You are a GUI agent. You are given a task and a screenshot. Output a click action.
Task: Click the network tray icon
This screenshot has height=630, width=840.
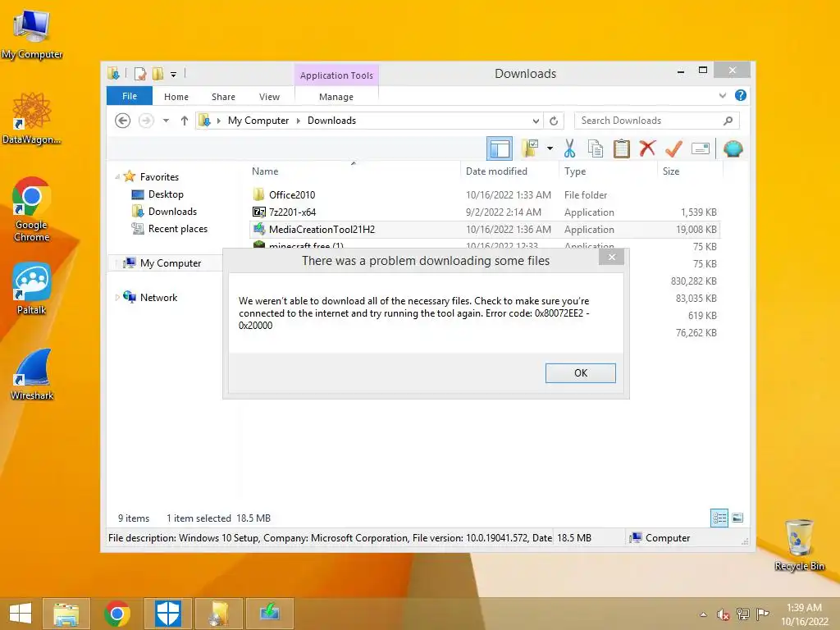coord(743,614)
